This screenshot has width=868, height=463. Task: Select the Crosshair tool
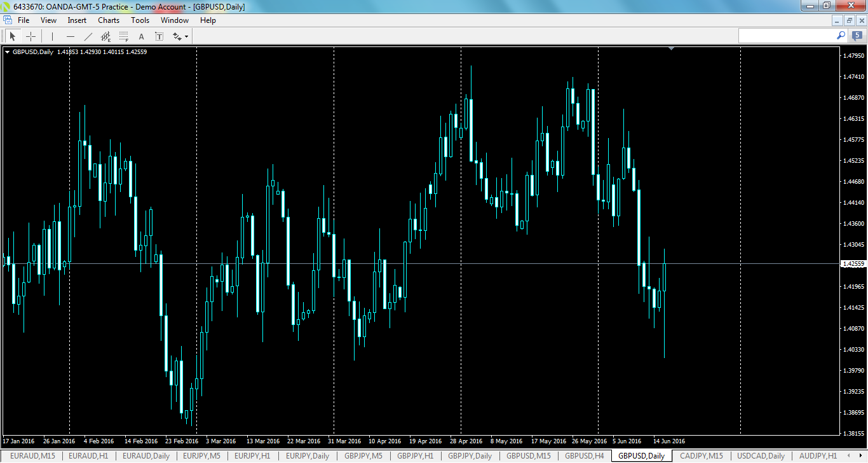[31, 36]
